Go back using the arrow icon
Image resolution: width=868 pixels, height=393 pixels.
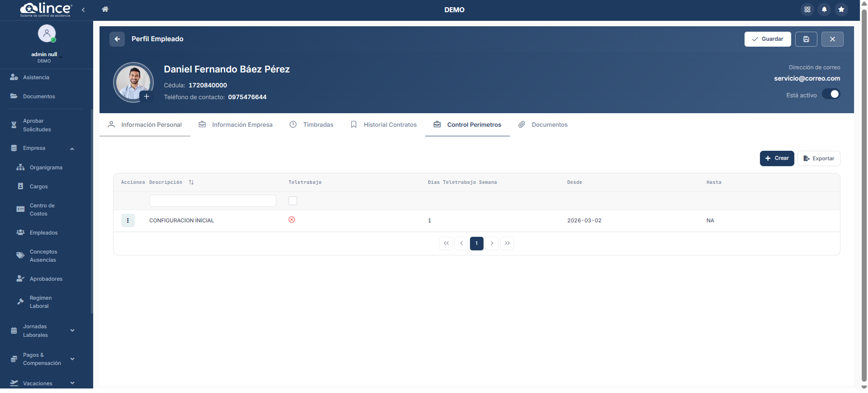[117, 39]
